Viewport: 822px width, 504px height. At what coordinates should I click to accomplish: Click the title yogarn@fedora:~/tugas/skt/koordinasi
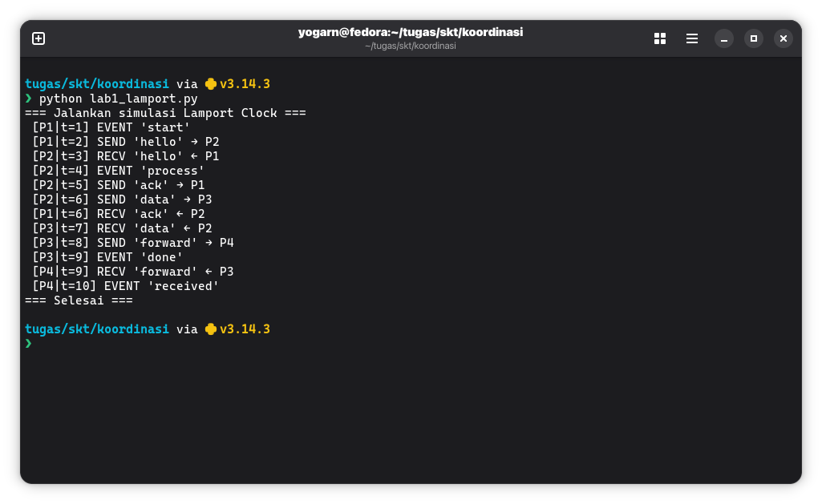411,33
